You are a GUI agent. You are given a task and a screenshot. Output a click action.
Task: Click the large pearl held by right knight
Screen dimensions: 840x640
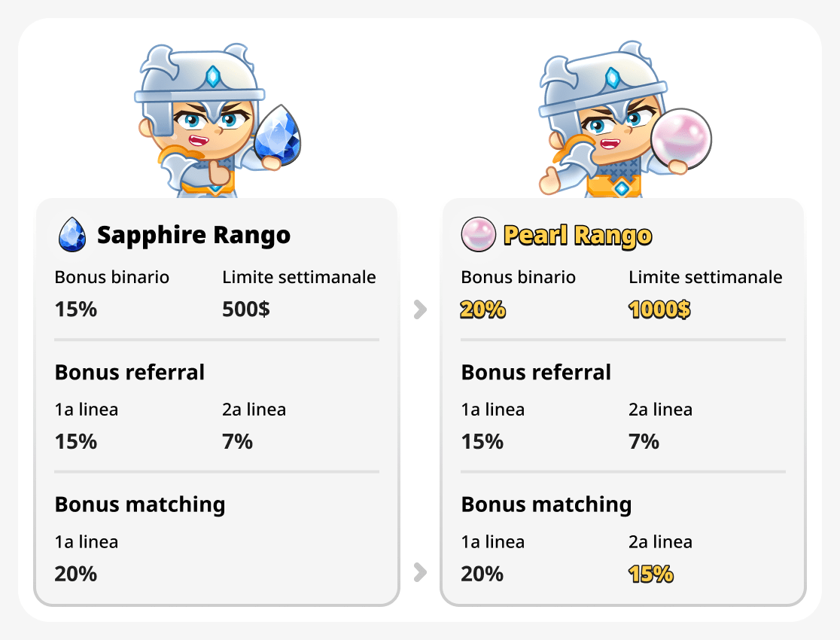pyautogui.click(x=681, y=139)
